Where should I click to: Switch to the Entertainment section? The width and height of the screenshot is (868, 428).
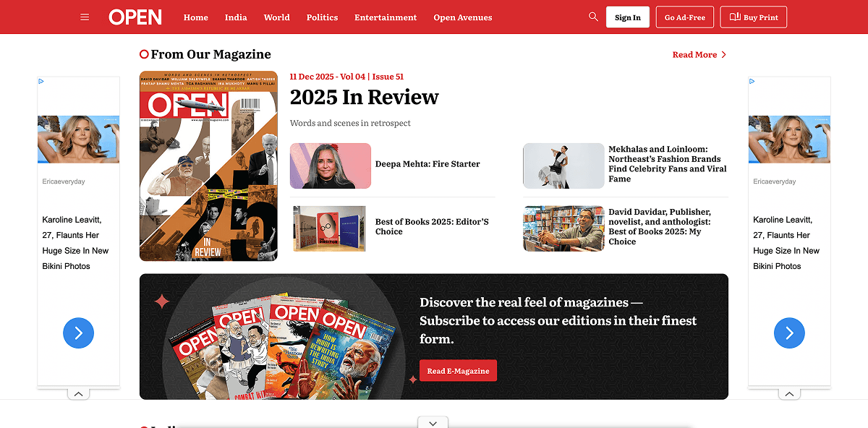pyautogui.click(x=386, y=17)
